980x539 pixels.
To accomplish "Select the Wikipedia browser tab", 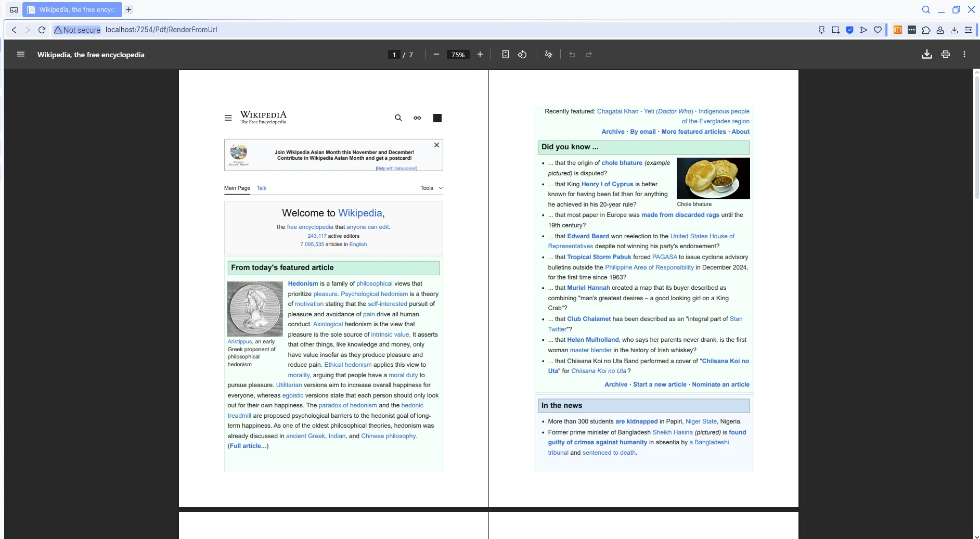I will tap(73, 9).
